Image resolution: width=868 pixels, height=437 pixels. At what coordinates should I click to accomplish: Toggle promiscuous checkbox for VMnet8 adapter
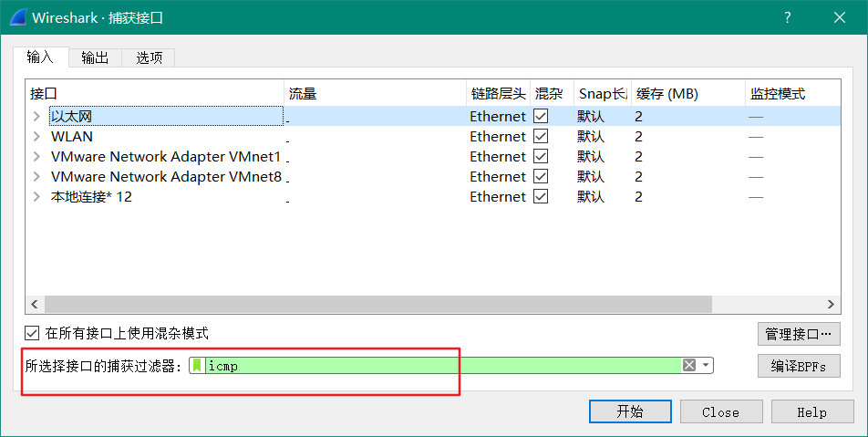coord(541,176)
